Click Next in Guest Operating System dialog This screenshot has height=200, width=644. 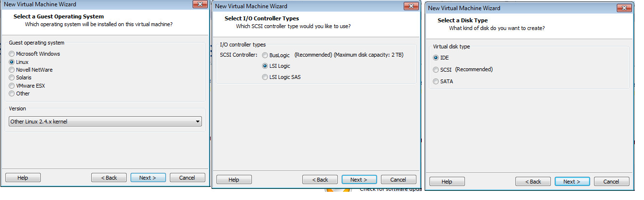click(x=148, y=178)
